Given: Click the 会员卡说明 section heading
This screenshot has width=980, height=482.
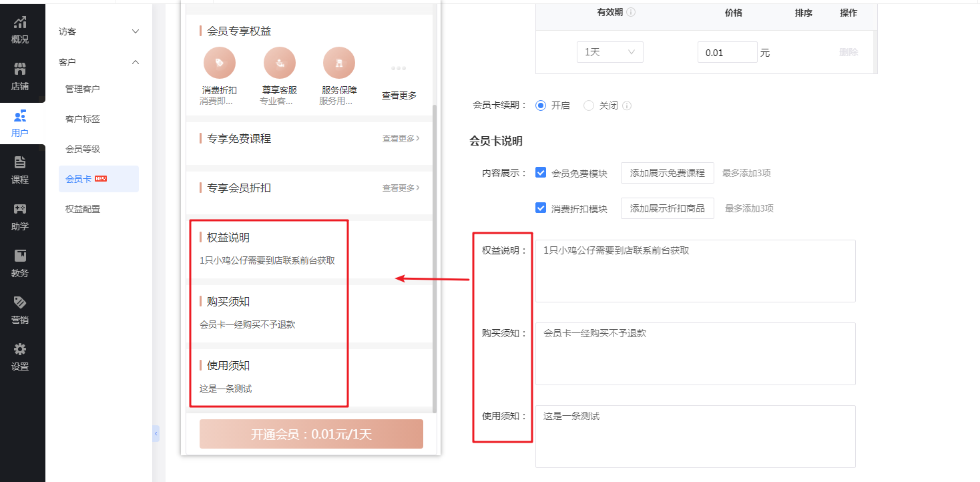Looking at the screenshot, I should point(496,142).
